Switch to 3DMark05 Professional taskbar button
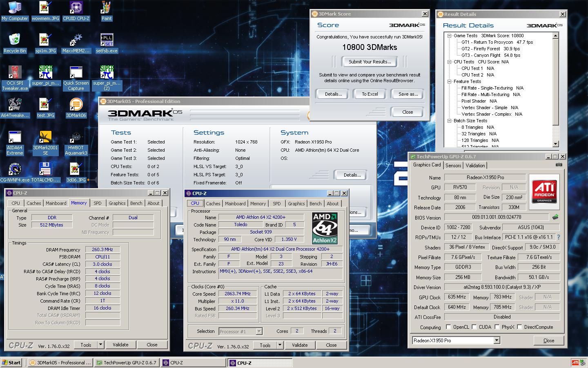This screenshot has width=588, height=368. click(61, 363)
